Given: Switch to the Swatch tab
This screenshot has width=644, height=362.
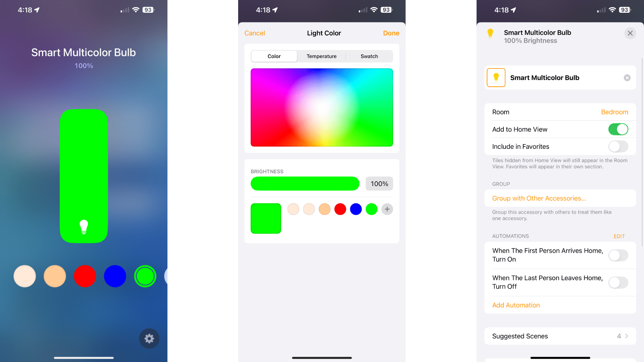Looking at the screenshot, I should (369, 56).
